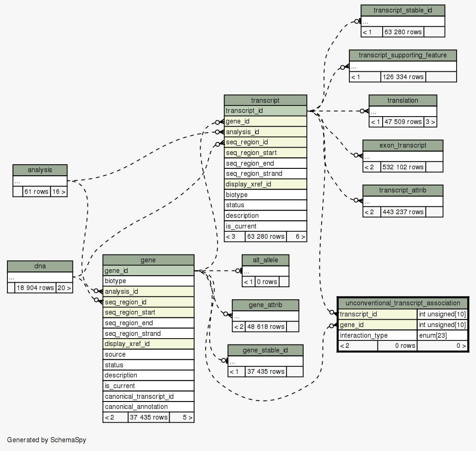Select seq_region_strand row in transcript table

pos(265,174)
